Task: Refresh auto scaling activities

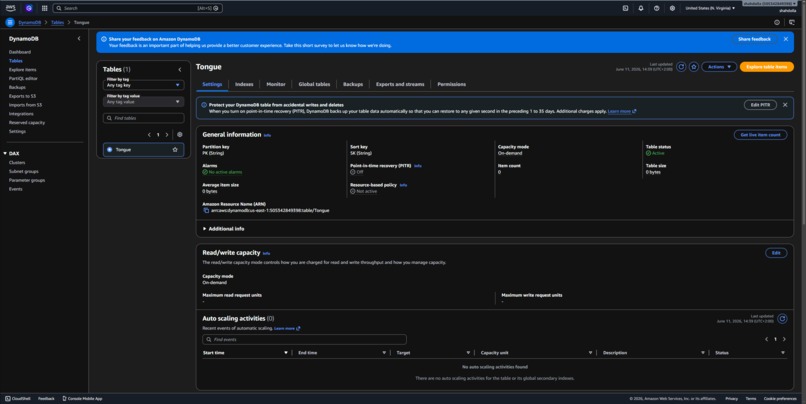Action: (x=782, y=319)
